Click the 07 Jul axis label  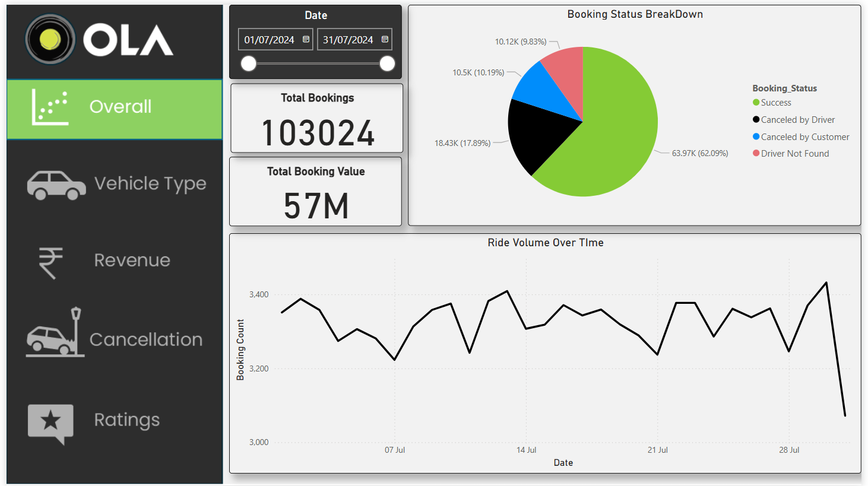tap(395, 450)
